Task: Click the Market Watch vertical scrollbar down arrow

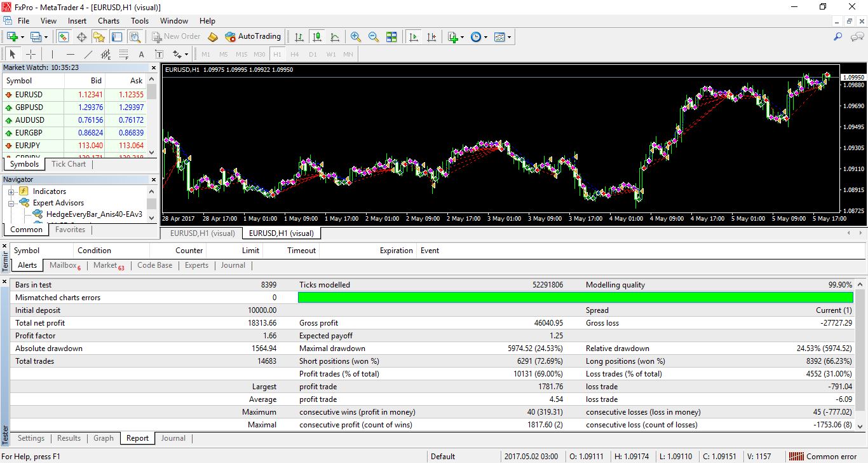Action: [152, 153]
